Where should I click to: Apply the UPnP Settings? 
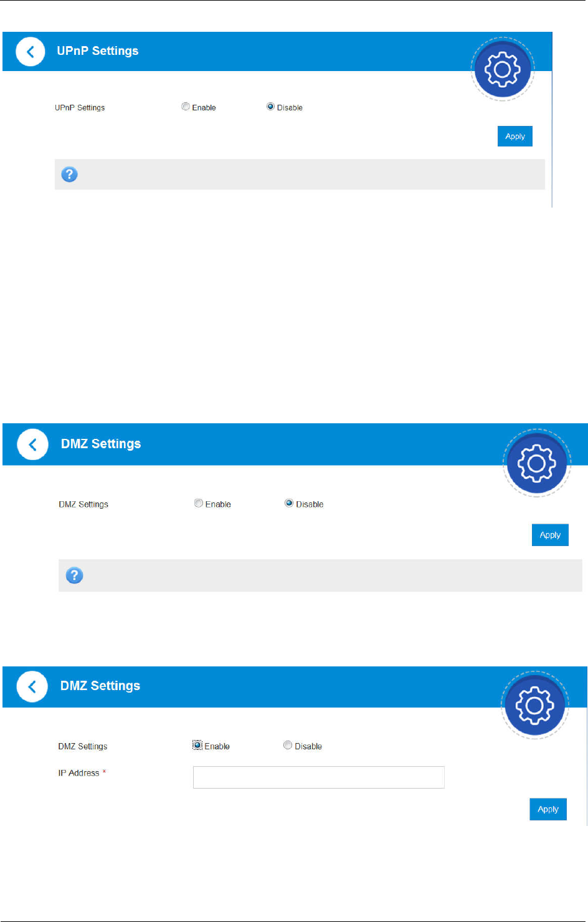[515, 137]
